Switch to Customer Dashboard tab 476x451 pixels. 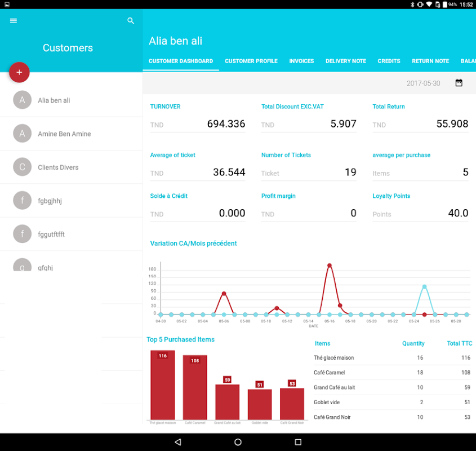[181, 61]
